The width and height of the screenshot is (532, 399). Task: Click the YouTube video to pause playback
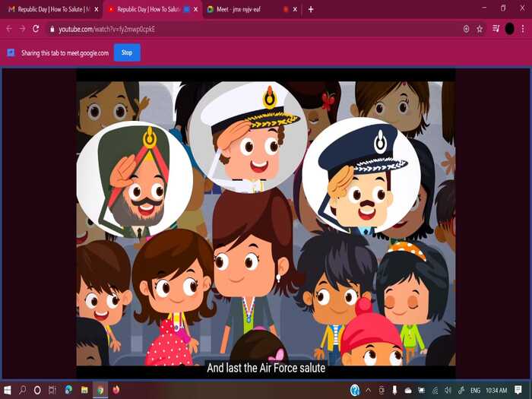(x=266, y=223)
